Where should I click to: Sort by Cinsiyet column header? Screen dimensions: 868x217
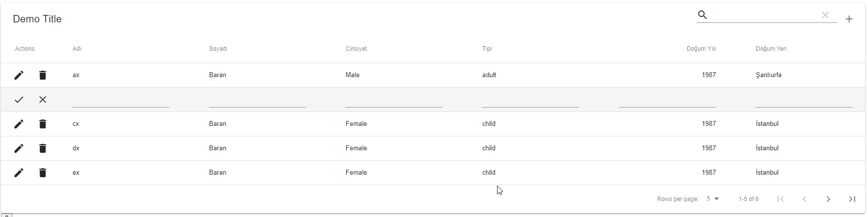(x=357, y=49)
